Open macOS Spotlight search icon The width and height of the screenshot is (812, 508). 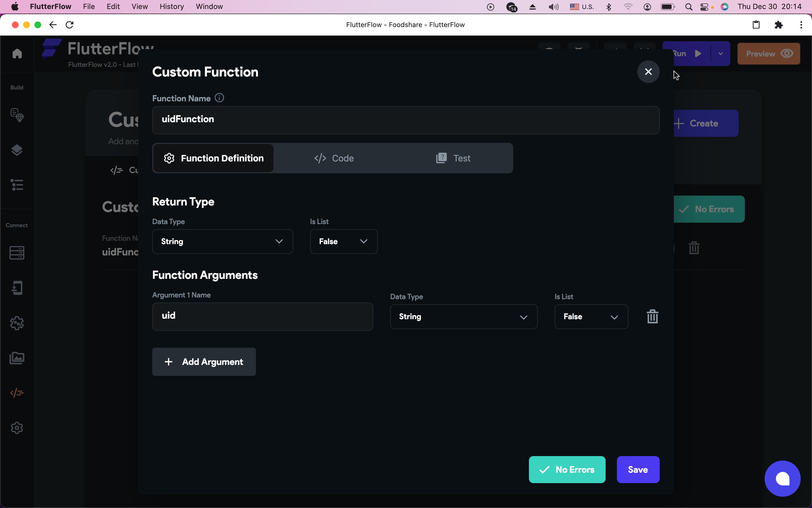pyautogui.click(x=689, y=7)
